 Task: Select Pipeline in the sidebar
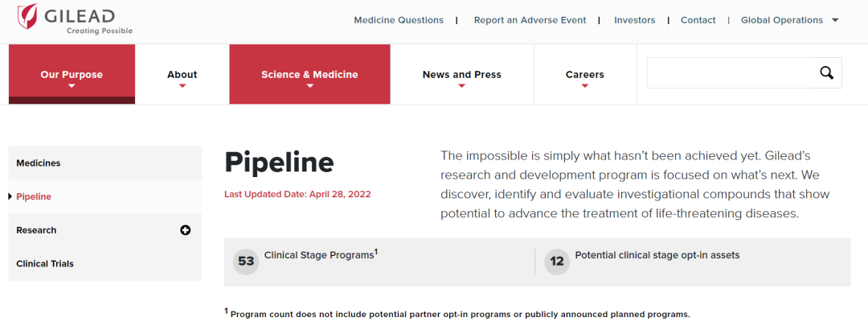(x=105, y=196)
